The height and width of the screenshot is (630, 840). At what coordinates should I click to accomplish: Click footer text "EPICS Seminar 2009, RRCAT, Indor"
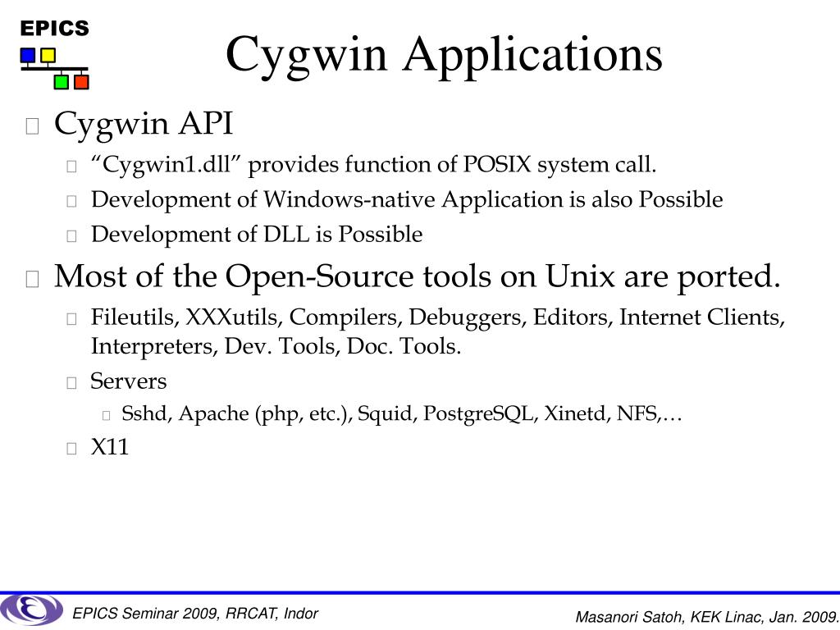click(x=195, y=614)
